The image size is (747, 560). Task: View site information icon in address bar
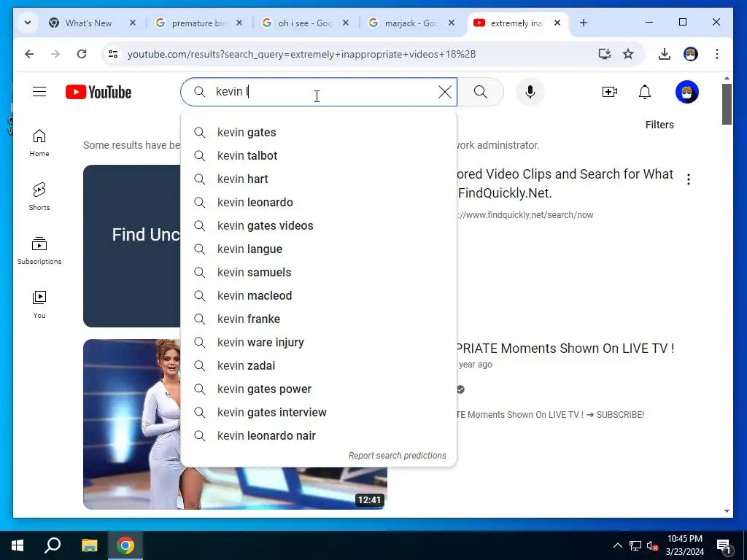click(113, 54)
